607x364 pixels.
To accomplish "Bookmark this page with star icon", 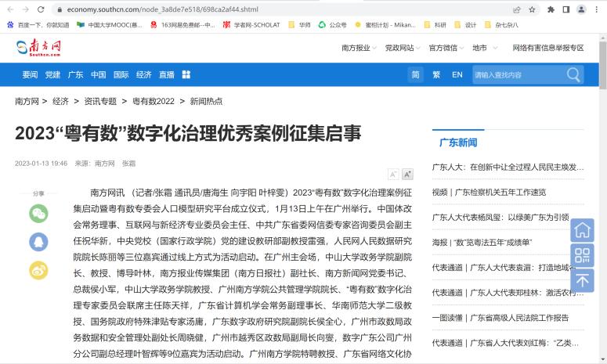I will 533,9.
